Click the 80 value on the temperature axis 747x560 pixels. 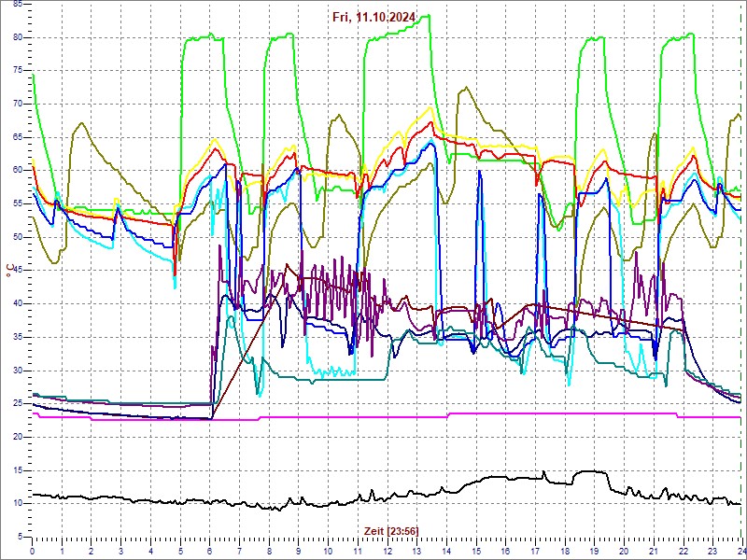point(17,37)
